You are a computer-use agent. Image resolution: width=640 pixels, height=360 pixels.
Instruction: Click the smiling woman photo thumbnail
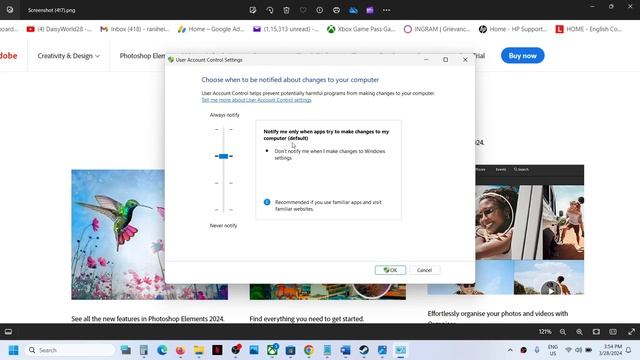[x=496, y=222]
